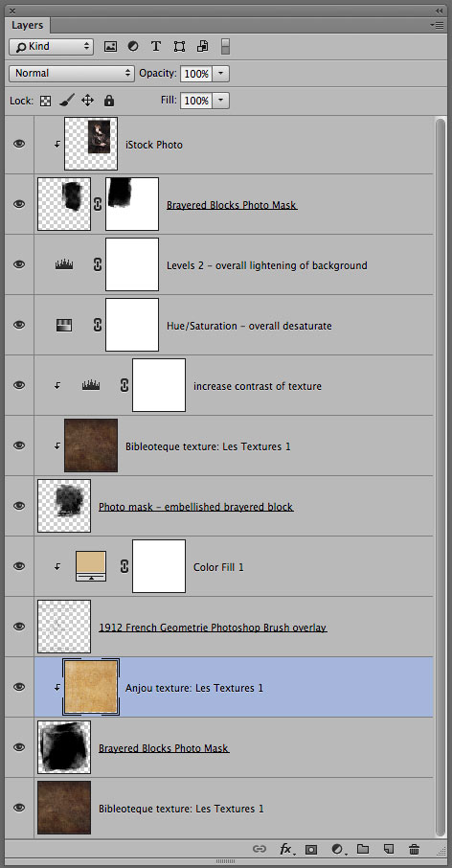
Task: Close the Layers panel with the X
Action: click(x=12, y=11)
